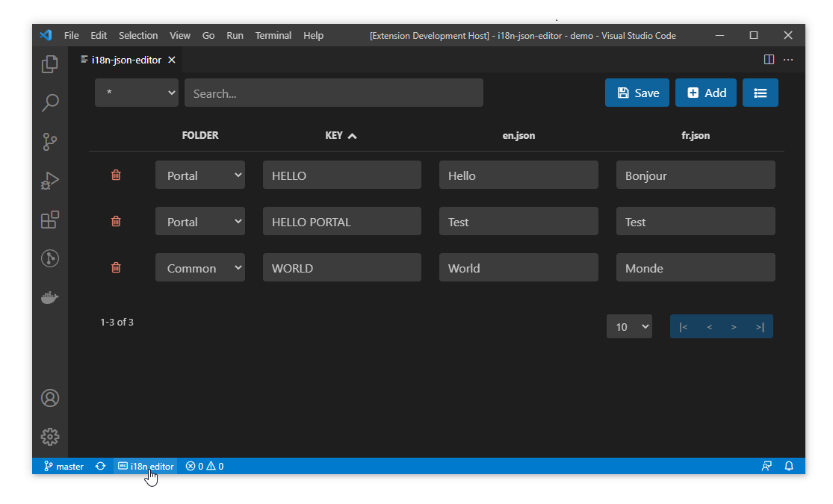Save translations with the Save button

(637, 93)
